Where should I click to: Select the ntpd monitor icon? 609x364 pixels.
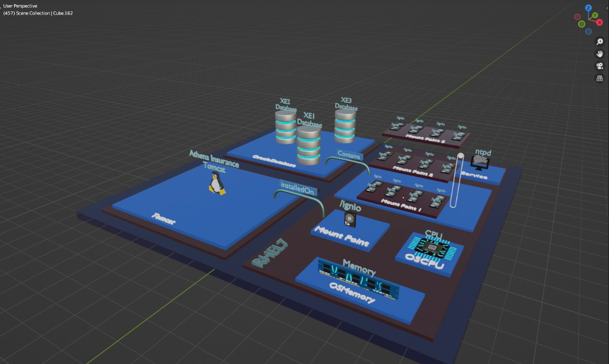[x=480, y=161]
